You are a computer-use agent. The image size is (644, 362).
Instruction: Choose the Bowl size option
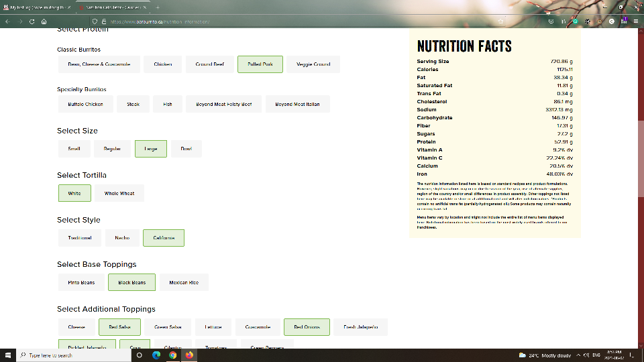pyautogui.click(x=186, y=149)
